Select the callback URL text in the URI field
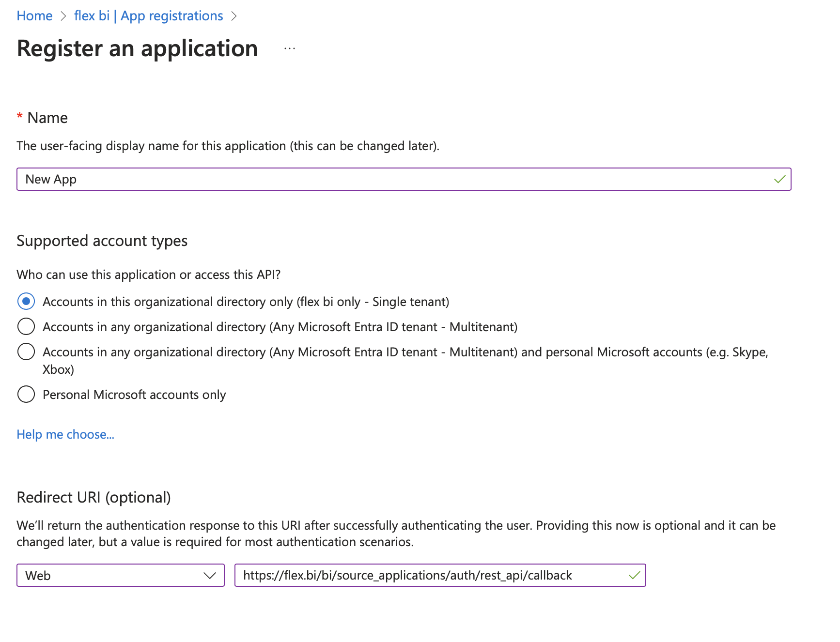 pos(408,576)
